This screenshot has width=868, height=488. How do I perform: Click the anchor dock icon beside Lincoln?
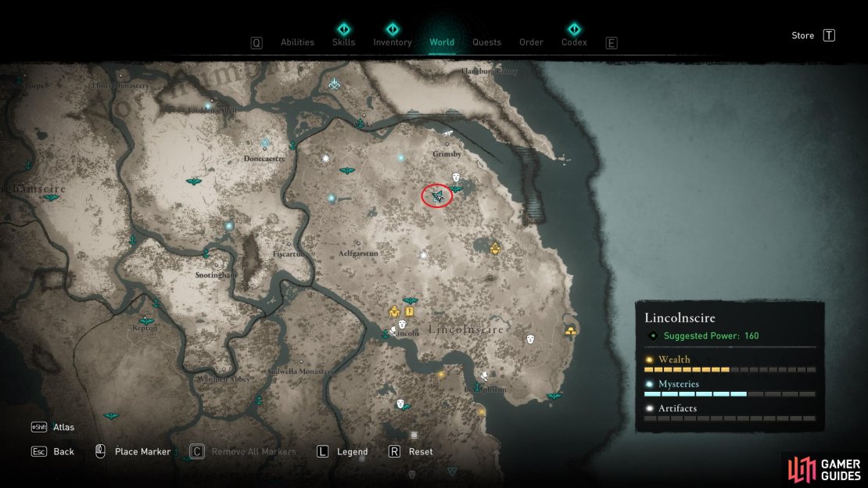[386, 335]
